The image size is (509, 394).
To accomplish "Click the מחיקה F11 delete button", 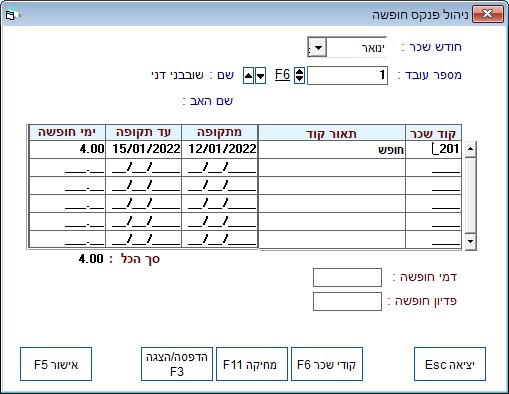I will (x=252, y=364).
